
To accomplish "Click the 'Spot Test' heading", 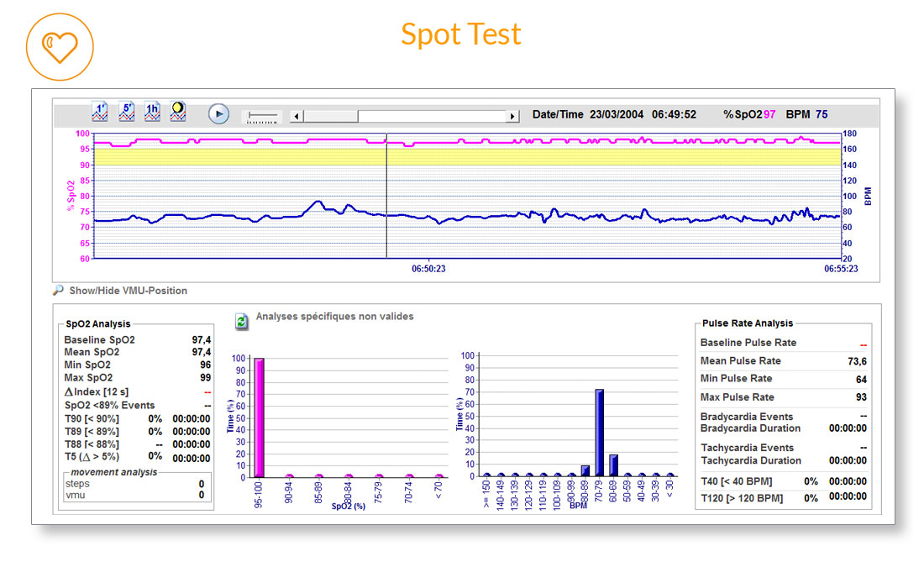I will 461,34.
